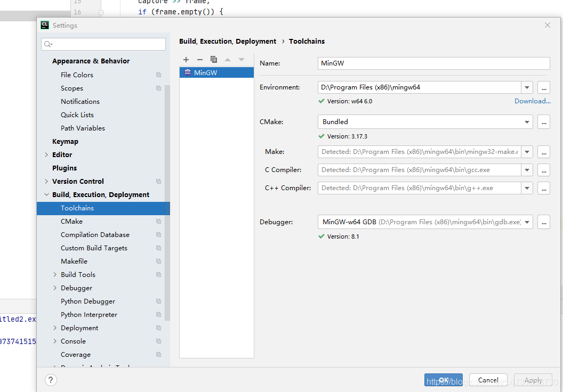
Task: Browse for Make executable with ellipsis button
Action: pyautogui.click(x=544, y=152)
